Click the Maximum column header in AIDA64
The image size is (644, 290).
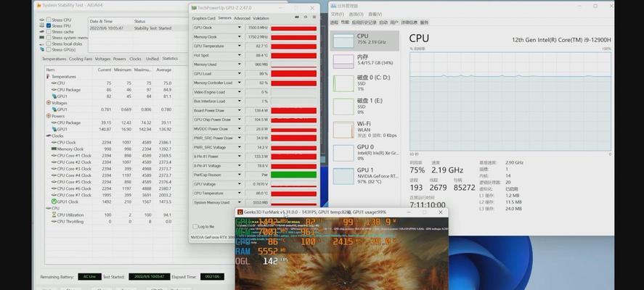[x=142, y=70]
